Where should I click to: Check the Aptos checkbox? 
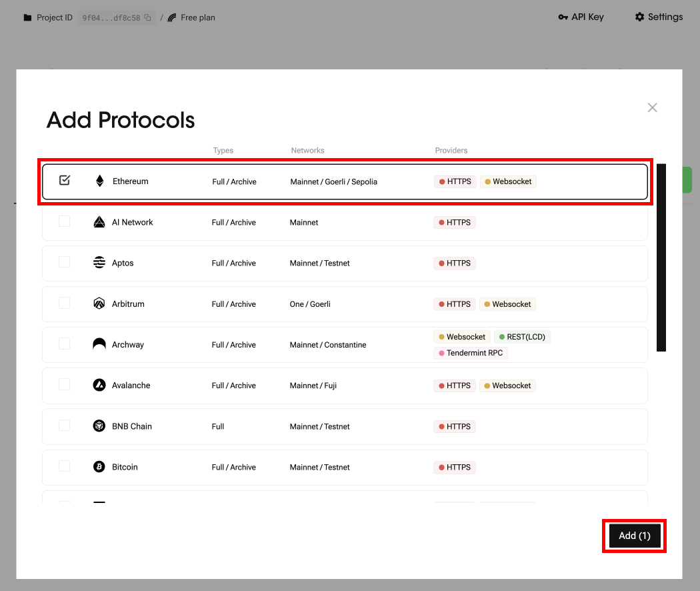(64, 261)
